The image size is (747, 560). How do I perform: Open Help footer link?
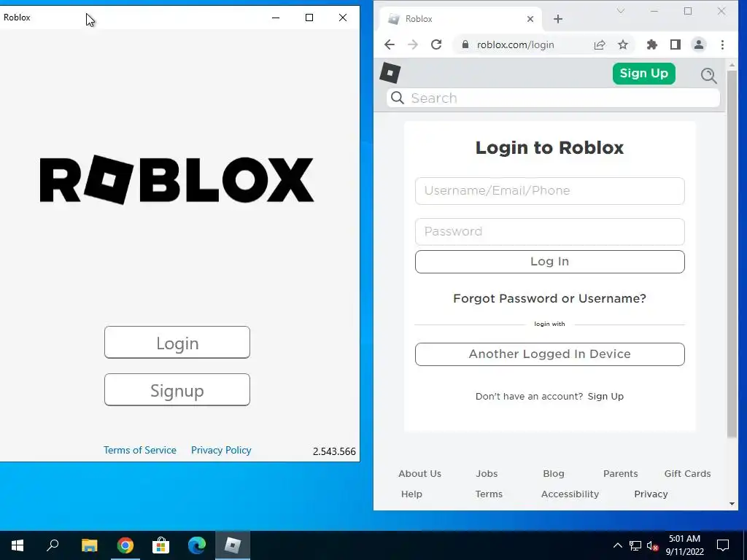tap(411, 494)
